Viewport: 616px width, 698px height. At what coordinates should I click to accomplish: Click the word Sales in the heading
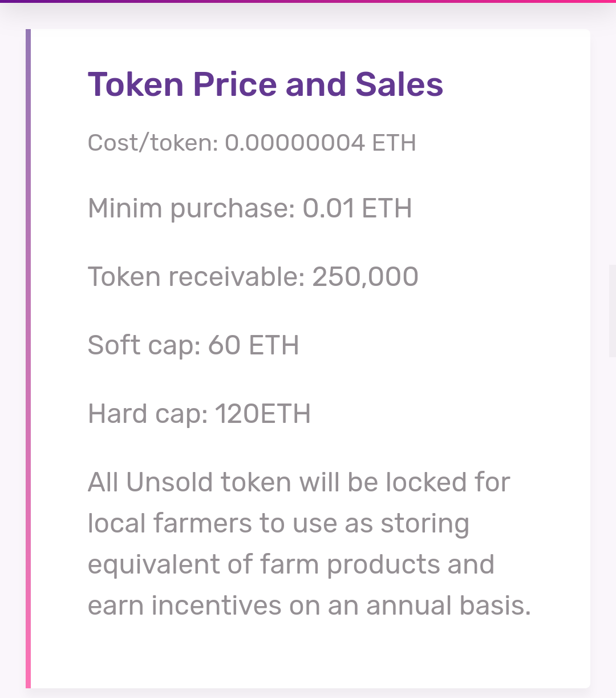click(399, 84)
